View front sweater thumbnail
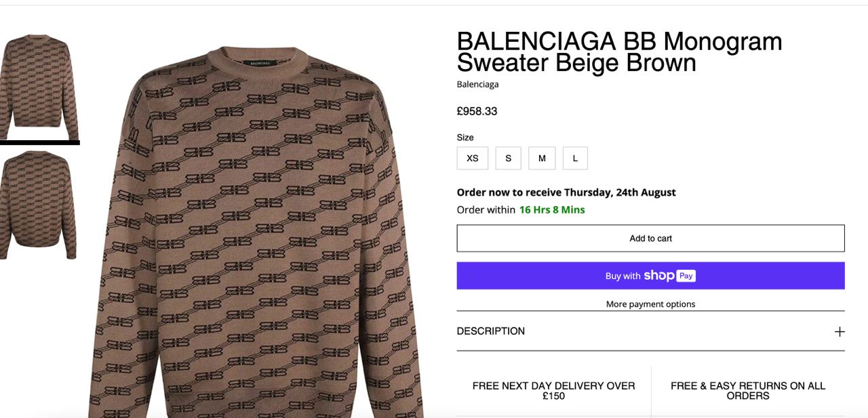 [39, 87]
